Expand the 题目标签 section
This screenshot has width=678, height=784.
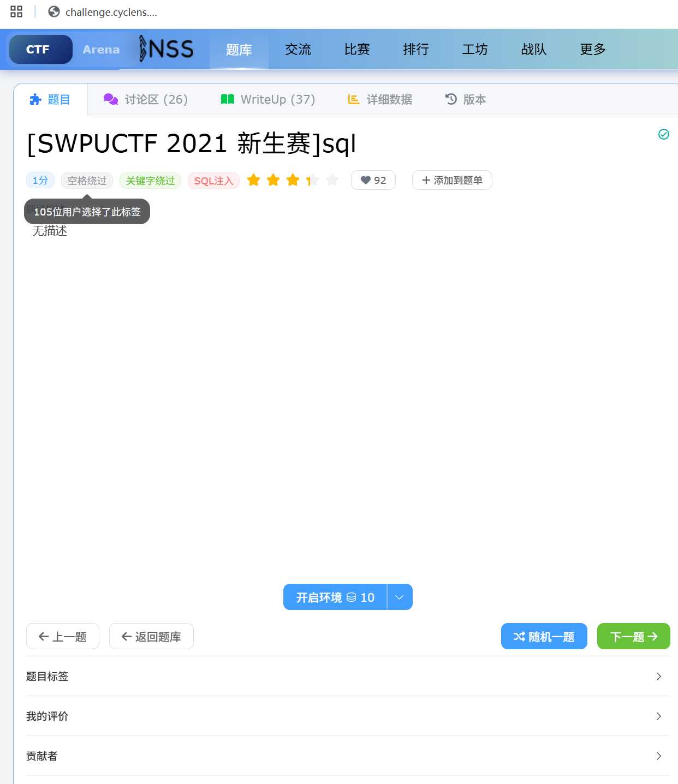[x=348, y=676]
